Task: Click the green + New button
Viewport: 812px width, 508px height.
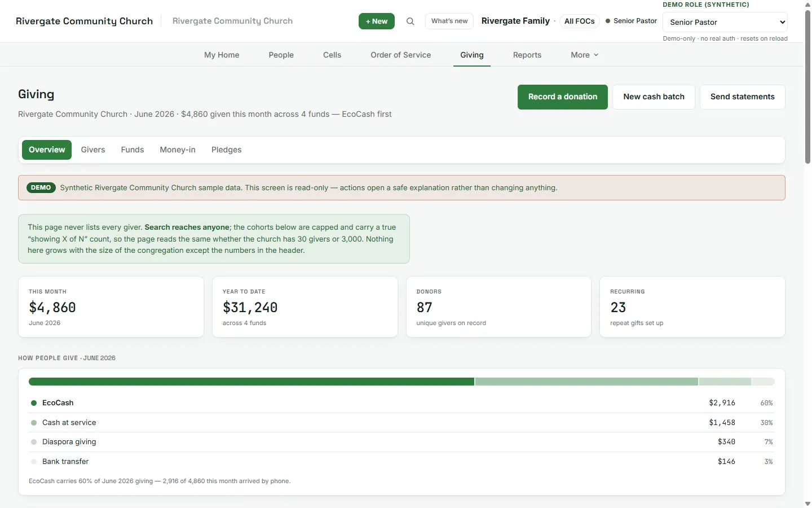Action: point(377,21)
